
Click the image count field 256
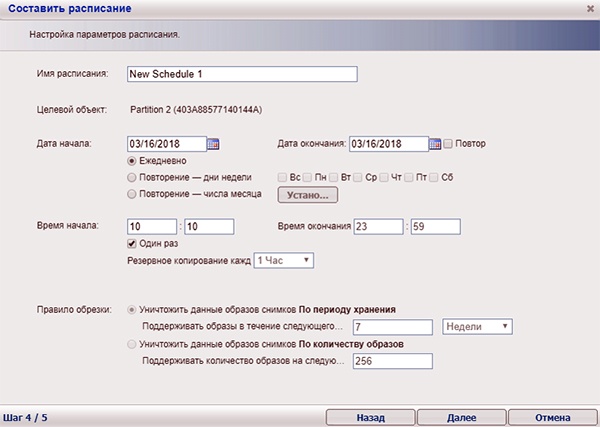point(393,361)
